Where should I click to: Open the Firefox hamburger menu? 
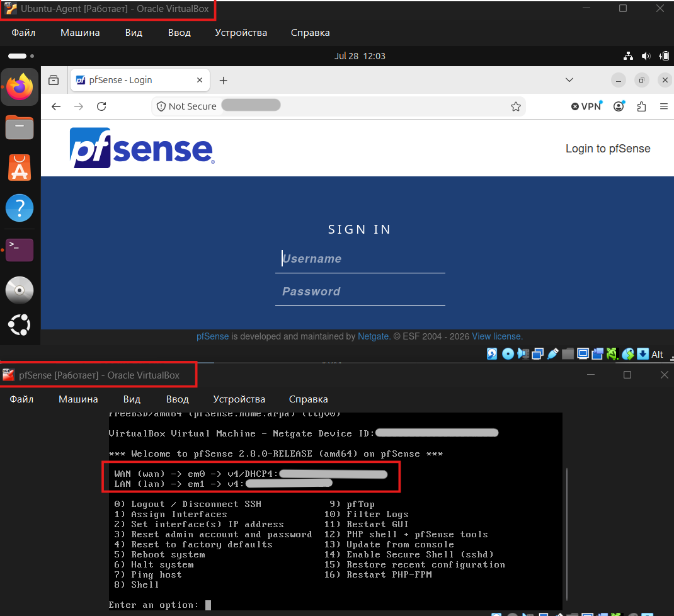[x=664, y=106]
